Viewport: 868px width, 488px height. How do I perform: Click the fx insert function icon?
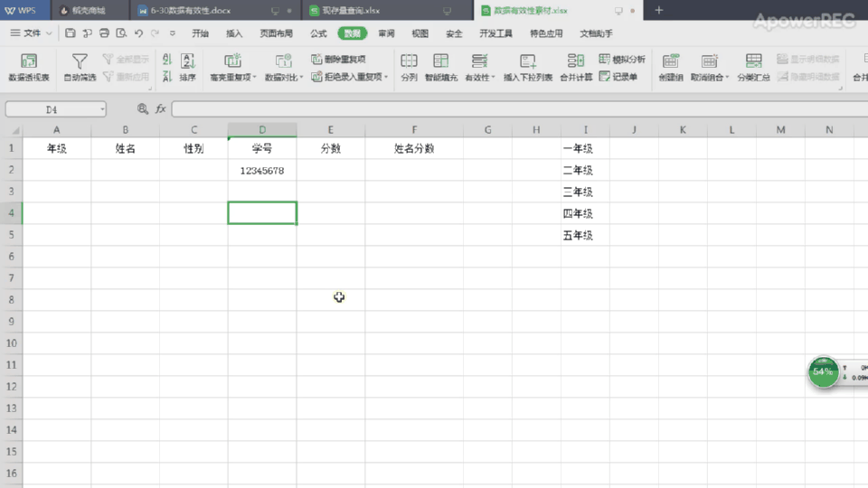tap(160, 108)
